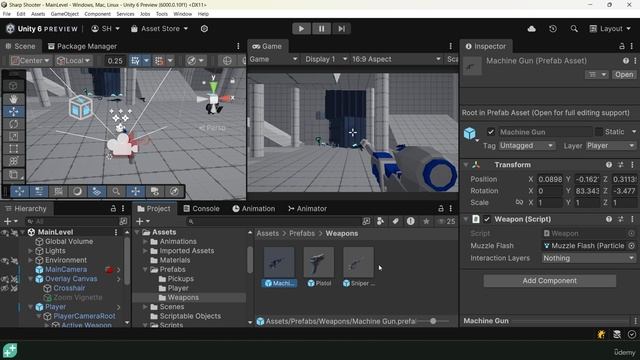
Task: Switch to the Animator tab
Action: (x=307, y=209)
